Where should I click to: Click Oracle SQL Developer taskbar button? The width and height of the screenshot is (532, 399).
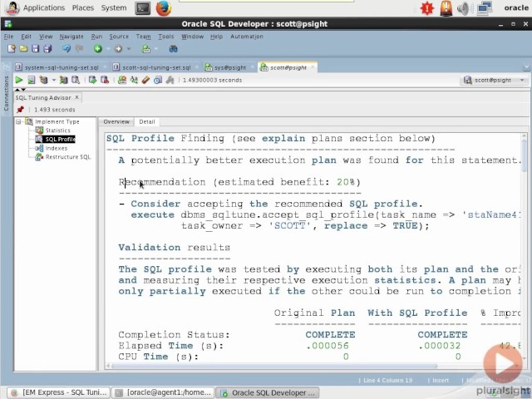tap(268, 392)
